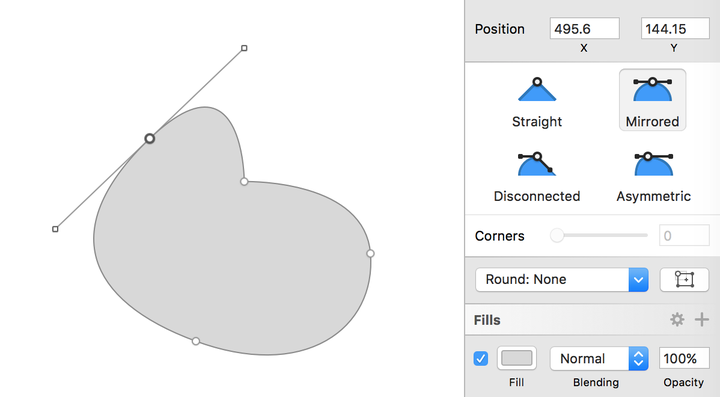Open the Normal blending mode dropdown
The image size is (720, 397).
click(599, 358)
